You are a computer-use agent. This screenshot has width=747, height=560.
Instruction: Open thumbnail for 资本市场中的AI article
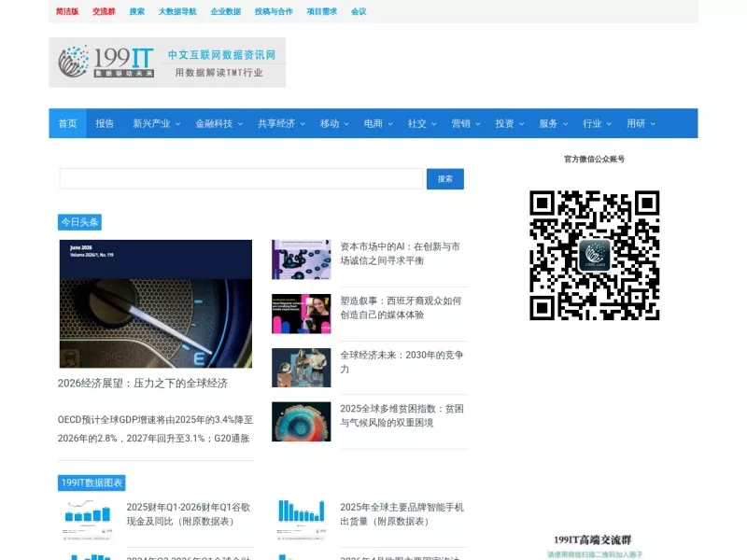click(301, 259)
